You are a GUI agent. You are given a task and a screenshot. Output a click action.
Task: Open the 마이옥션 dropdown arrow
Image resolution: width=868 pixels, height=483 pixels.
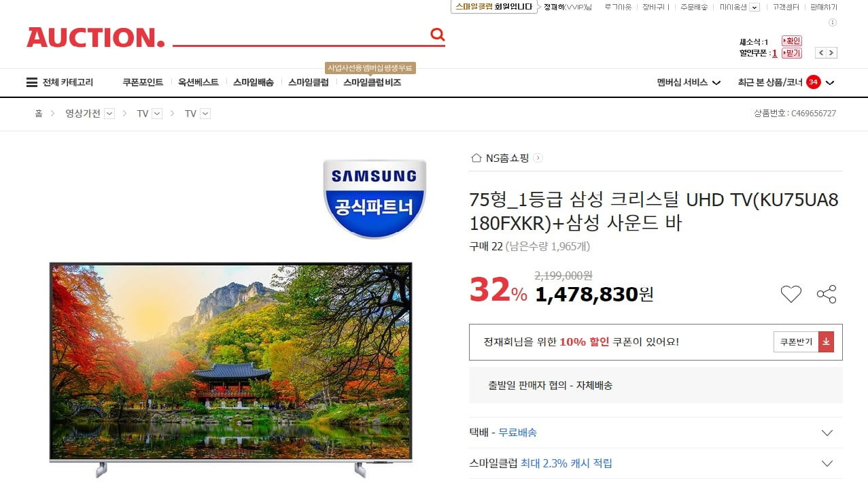pos(754,7)
